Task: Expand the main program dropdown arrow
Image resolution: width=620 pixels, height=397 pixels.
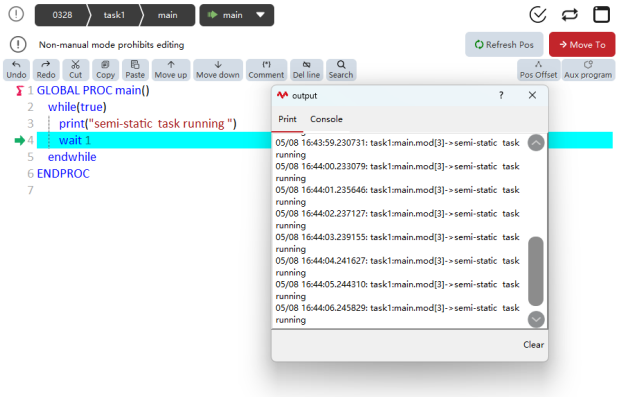Action: (x=260, y=15)
